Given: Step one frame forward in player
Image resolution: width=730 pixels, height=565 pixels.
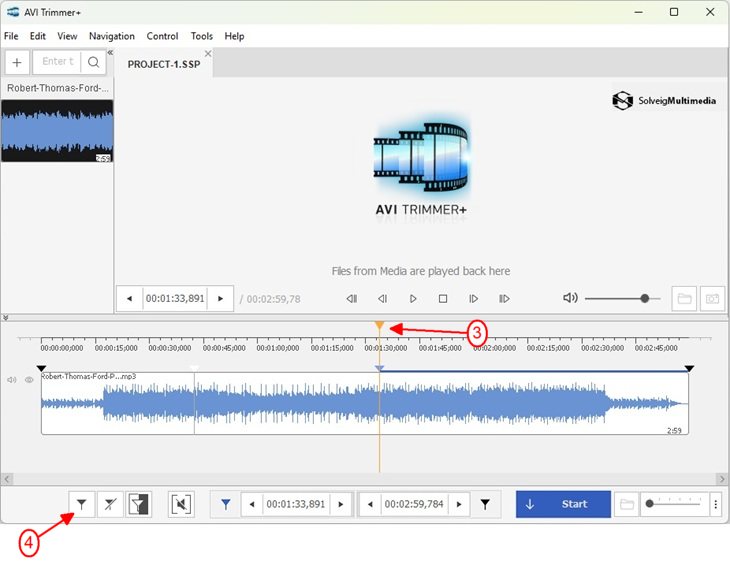Looking at the screenshot, I should [x=473, y=298].
